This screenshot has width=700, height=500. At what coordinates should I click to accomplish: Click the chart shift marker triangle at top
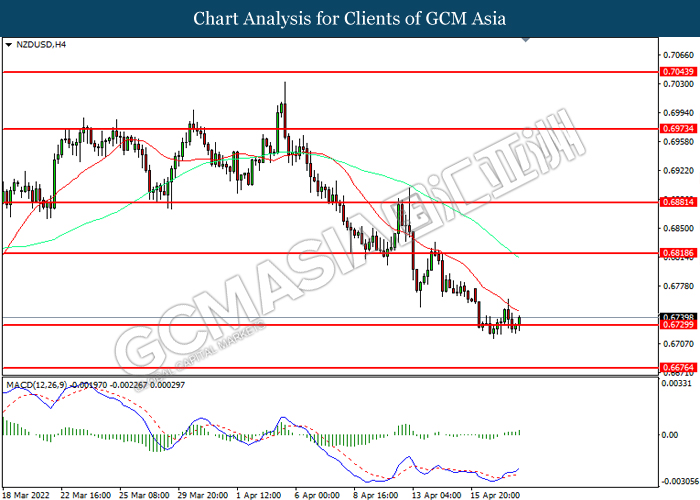[526, 40]
